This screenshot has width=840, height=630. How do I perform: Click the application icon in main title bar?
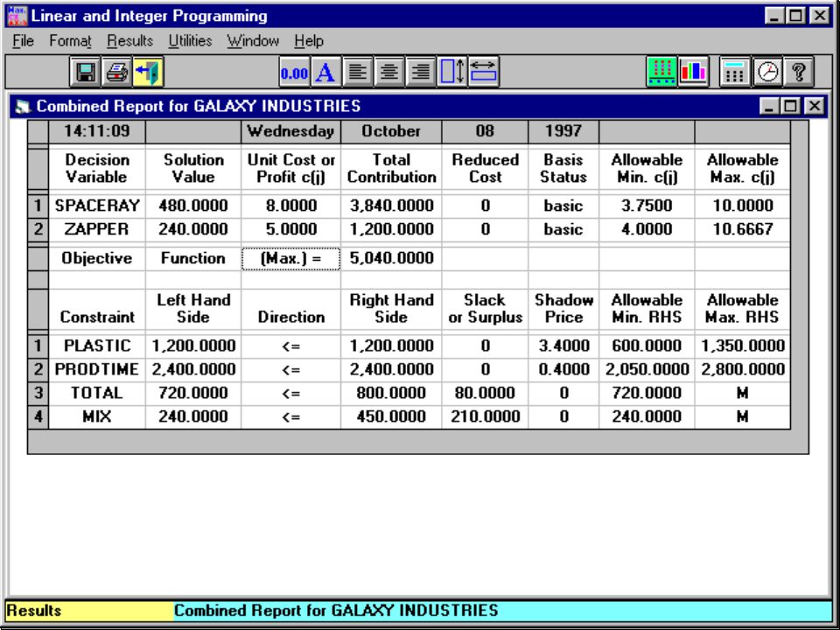click(16, 16)
